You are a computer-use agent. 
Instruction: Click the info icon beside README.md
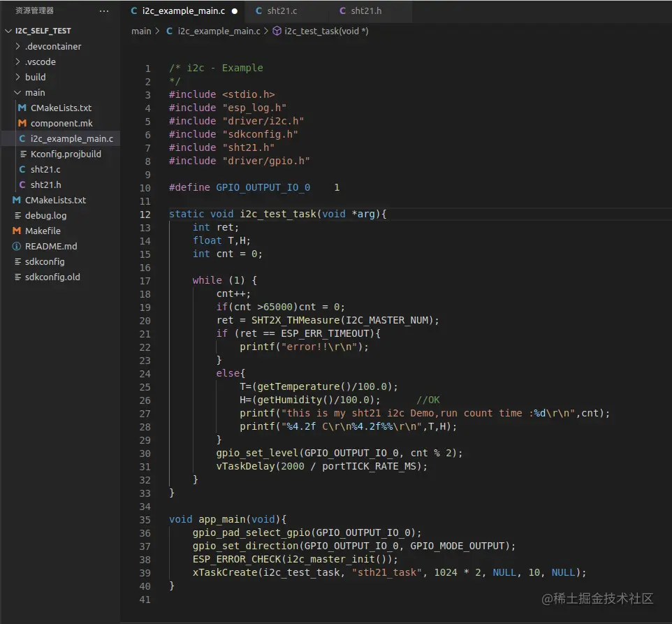(x=17, y=246)
